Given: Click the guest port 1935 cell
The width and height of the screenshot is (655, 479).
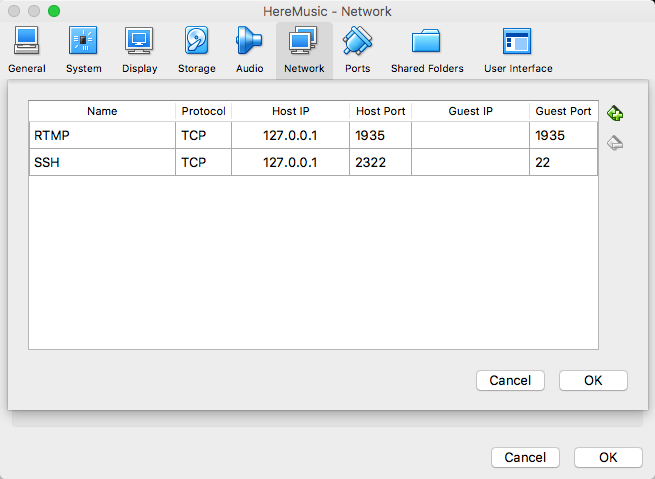Looking at the screenshot, I should tap(564, 135).
